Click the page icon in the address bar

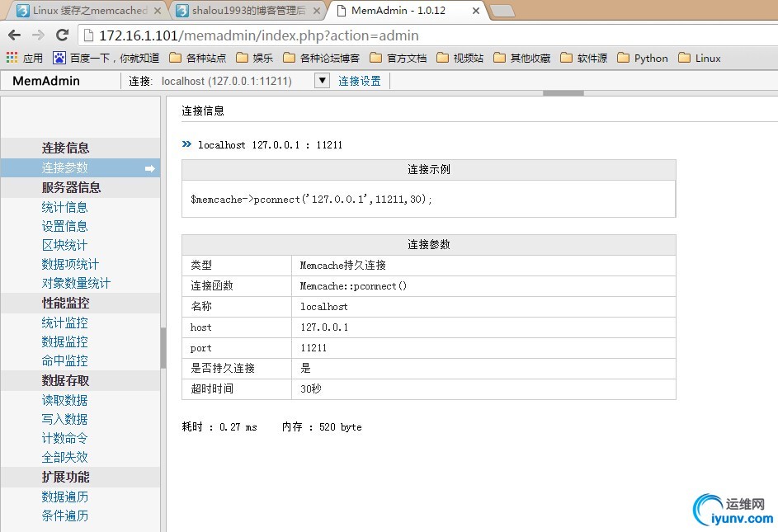pyautogui.click(x=88, y=35)
